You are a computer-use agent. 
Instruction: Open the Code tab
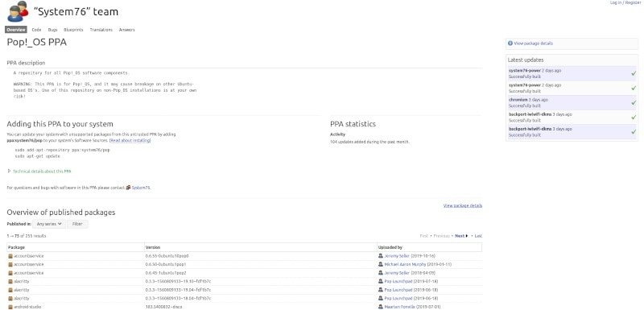tap(36, 30)
